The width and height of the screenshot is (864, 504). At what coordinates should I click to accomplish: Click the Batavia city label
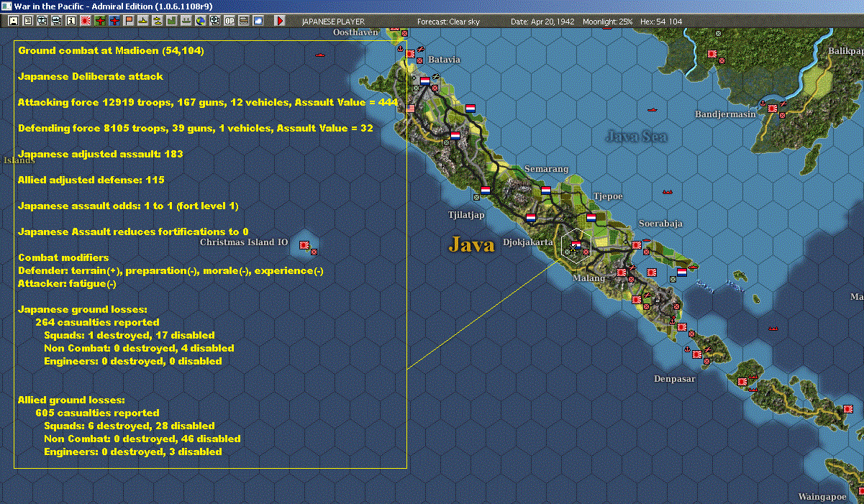[x=444, y=60]
